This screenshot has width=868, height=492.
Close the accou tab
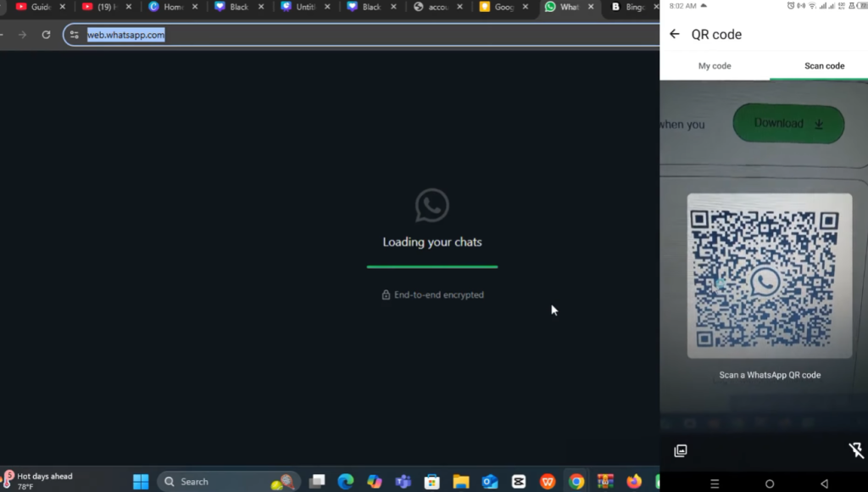point(459,7)
